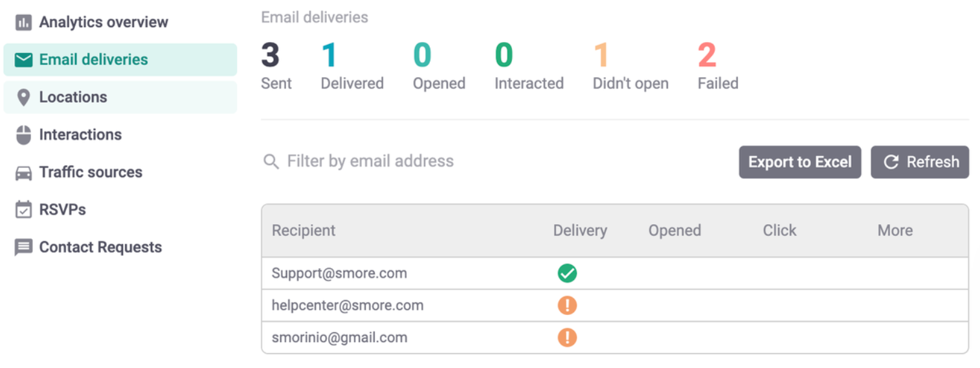
Task: Click the Locations map pin icon
Action: point(23,98)
